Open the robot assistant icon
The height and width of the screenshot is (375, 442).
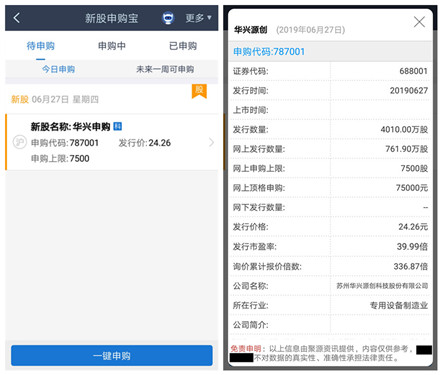[x=168, y=18]
